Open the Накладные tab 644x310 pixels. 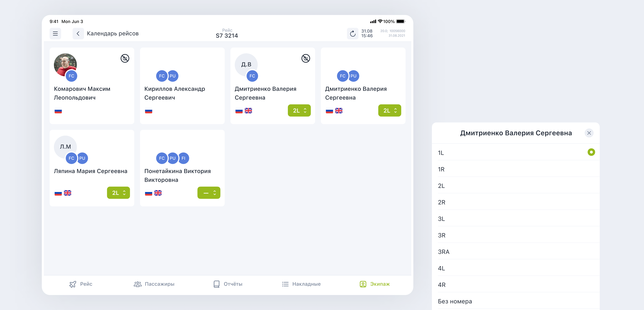pos(301,284)
